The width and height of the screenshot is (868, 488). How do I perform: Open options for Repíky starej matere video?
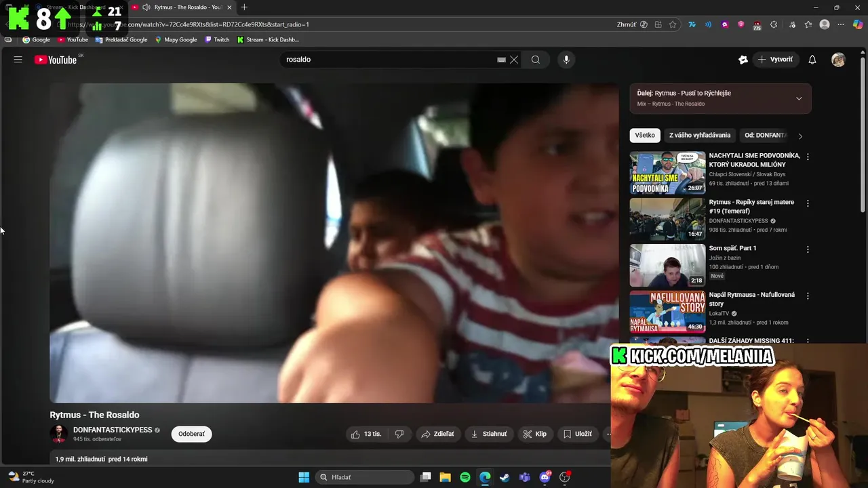click(x=808, y=203)
